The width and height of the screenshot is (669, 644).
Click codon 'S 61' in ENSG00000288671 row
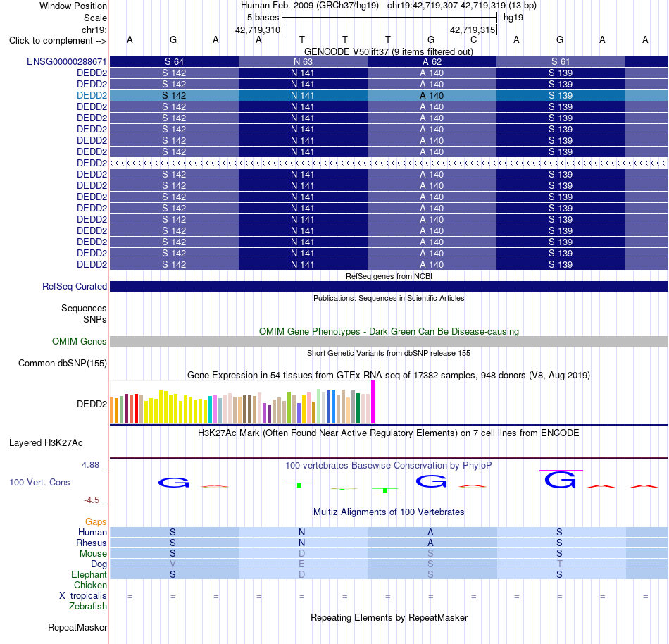pyautogui.click(x=561, y=61)
